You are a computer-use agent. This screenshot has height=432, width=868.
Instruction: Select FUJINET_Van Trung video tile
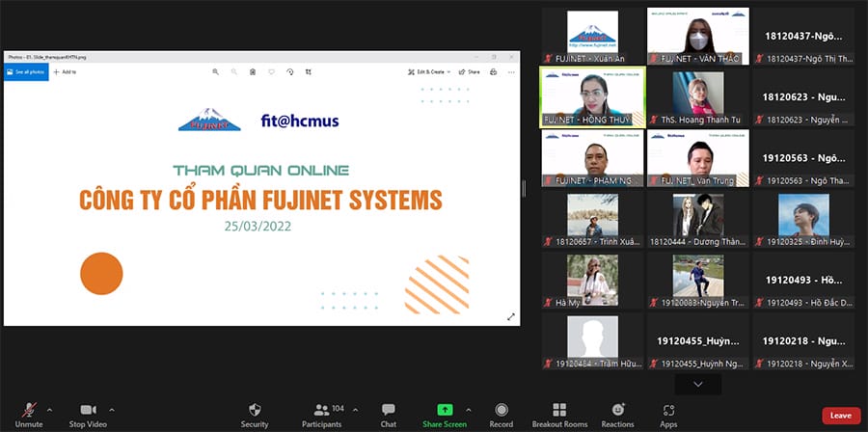point(698,158)
